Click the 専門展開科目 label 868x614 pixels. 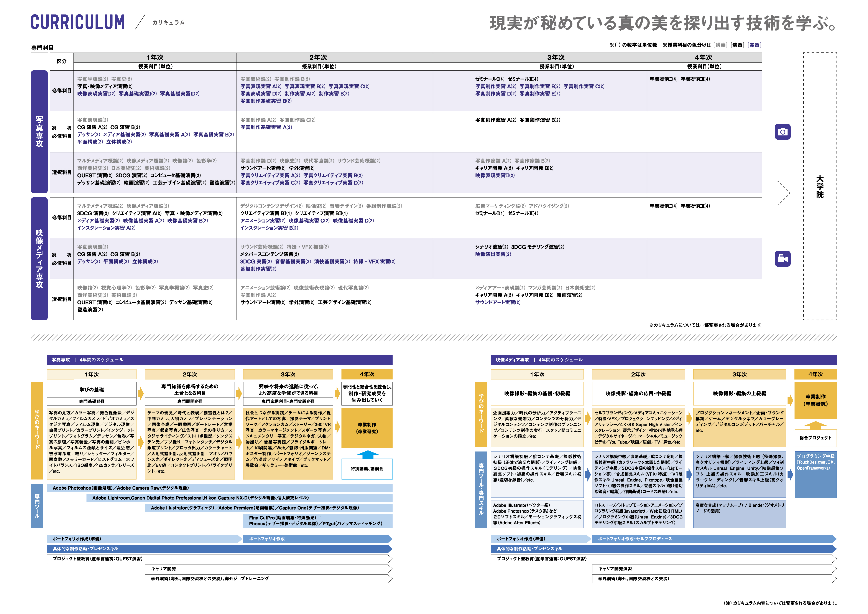[x=190, y=402]
